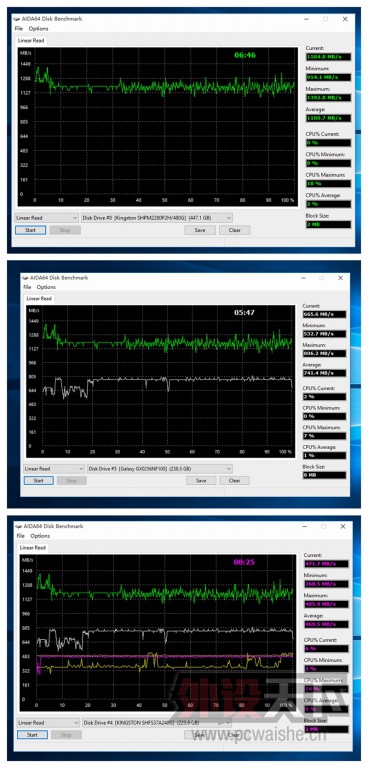Click AIDA64 title icon in Kingston SHPM2280 window
This screenshot has width=368, height=768.
17,19
